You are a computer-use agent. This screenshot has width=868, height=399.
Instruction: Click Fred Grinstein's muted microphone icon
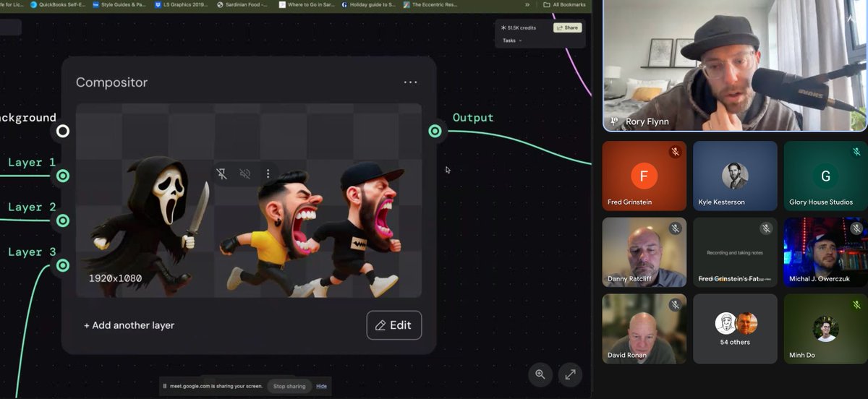[675, 152]
